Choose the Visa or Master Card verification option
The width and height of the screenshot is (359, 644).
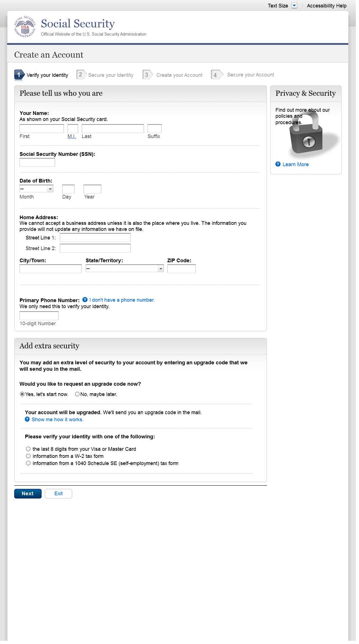(28, 449)
